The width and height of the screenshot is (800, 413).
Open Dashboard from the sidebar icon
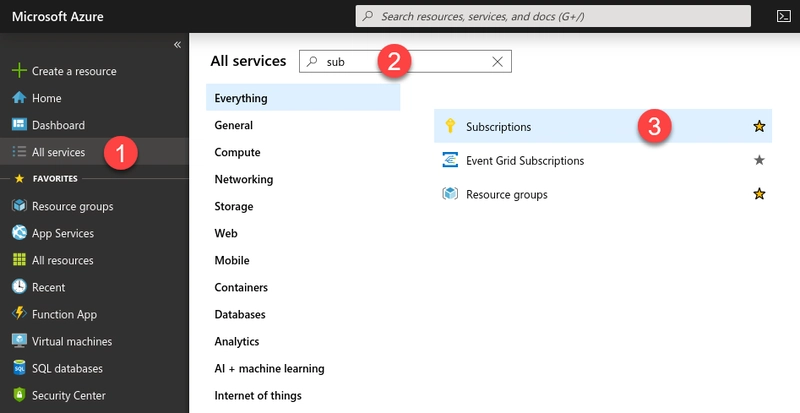click(x=19, y=125)
